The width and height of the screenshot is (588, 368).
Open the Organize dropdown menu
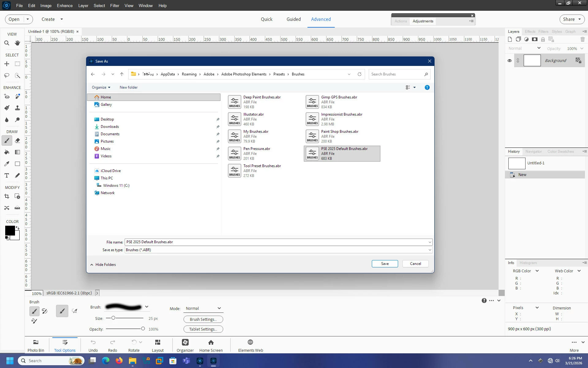pos(101,87)
